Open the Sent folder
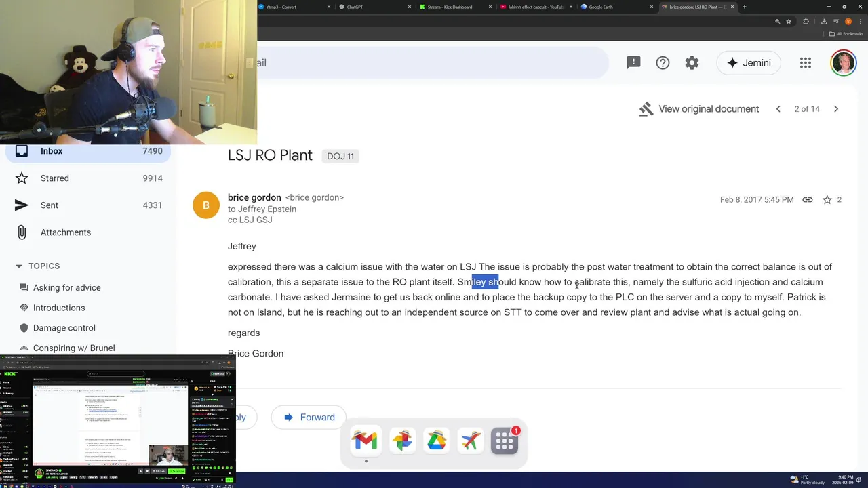Image resolution: width=868 pixels, height=488 pixels. tap(88, 205)
